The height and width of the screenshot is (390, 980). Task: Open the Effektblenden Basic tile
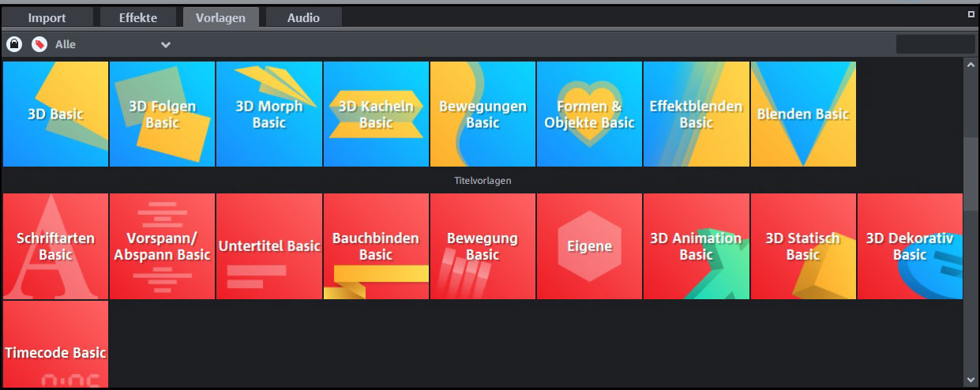coord(696,114)
